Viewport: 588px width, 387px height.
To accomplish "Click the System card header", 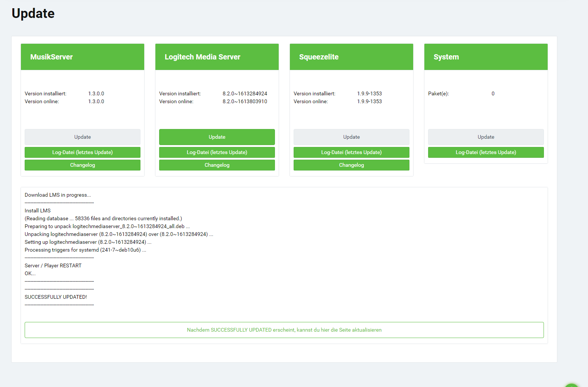I will (x=486, y=57).
